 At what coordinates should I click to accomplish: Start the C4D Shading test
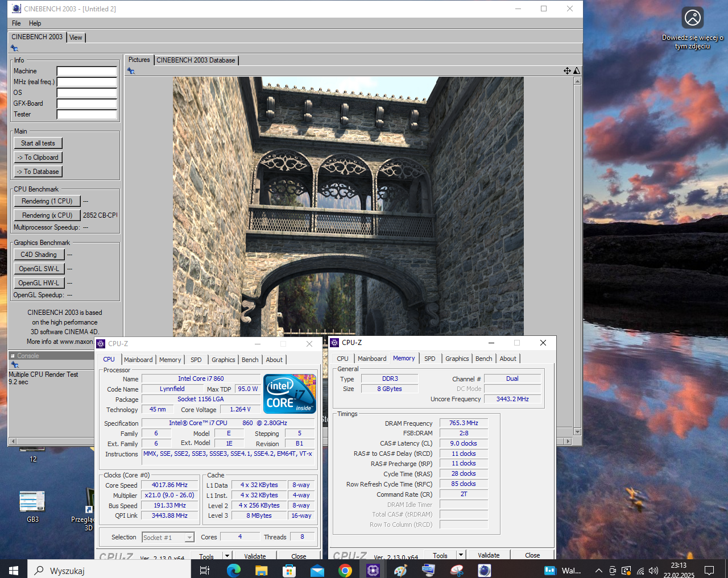[x=39, y=255]
